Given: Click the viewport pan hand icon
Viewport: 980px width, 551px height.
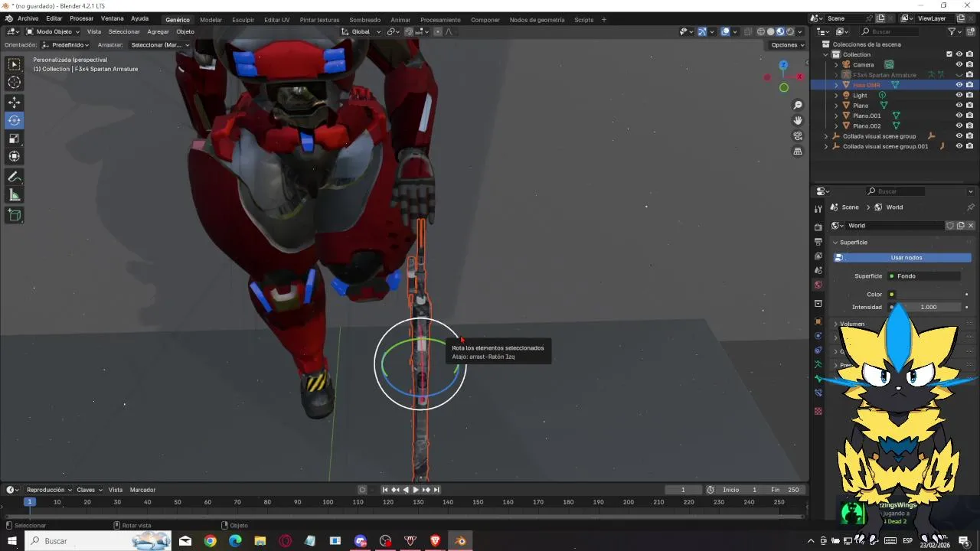Looking at the screenshot, I should [x=798, y=120].
